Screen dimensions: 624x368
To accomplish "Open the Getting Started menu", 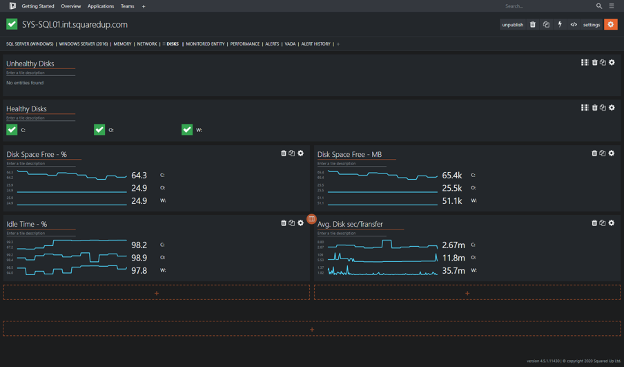I will [x=38, y=6].
